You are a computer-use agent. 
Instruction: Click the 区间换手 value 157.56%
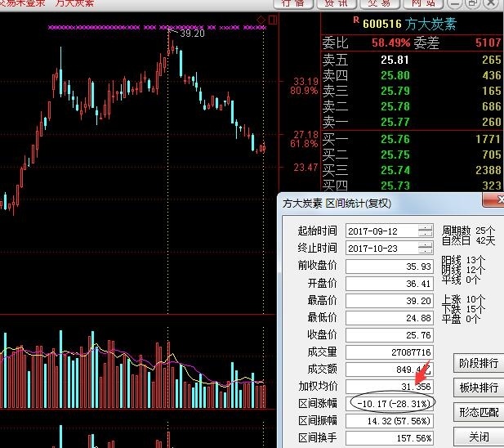click(x=390, y=438)
